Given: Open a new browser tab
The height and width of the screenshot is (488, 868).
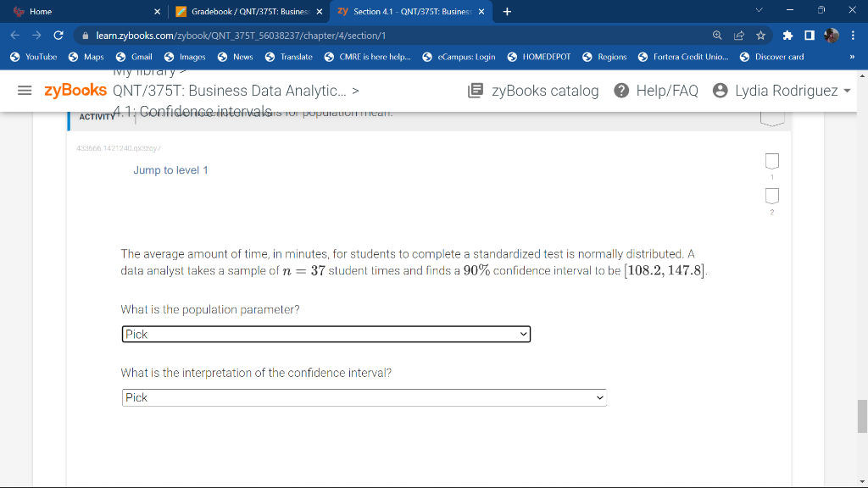Looking at the screenshot, I should click(x=507, y=12).
